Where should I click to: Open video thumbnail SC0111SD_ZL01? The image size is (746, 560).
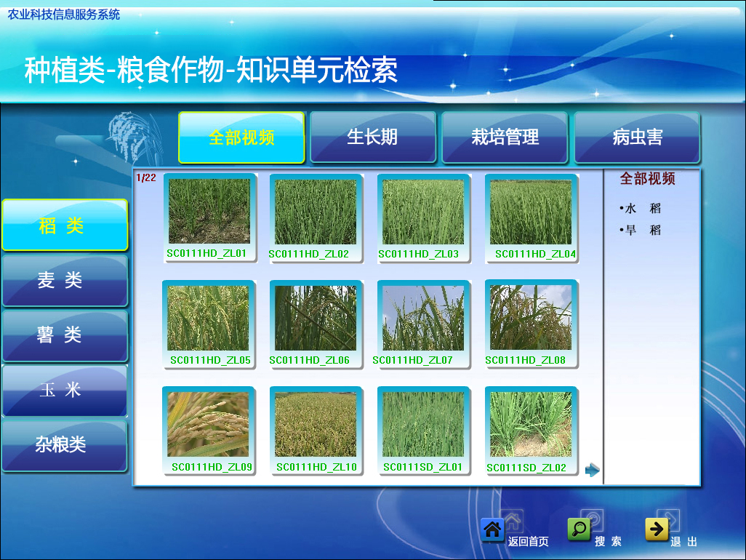click(423, 431)
